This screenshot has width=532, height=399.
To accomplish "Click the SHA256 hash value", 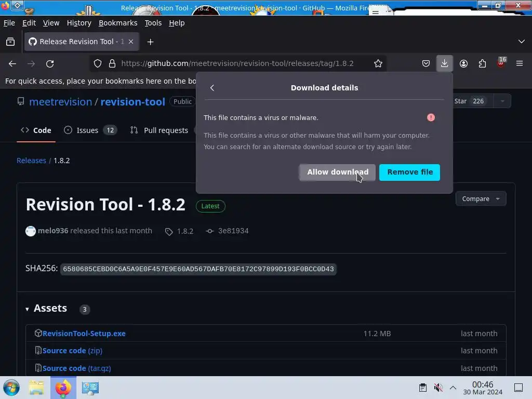I will point(198,269).
